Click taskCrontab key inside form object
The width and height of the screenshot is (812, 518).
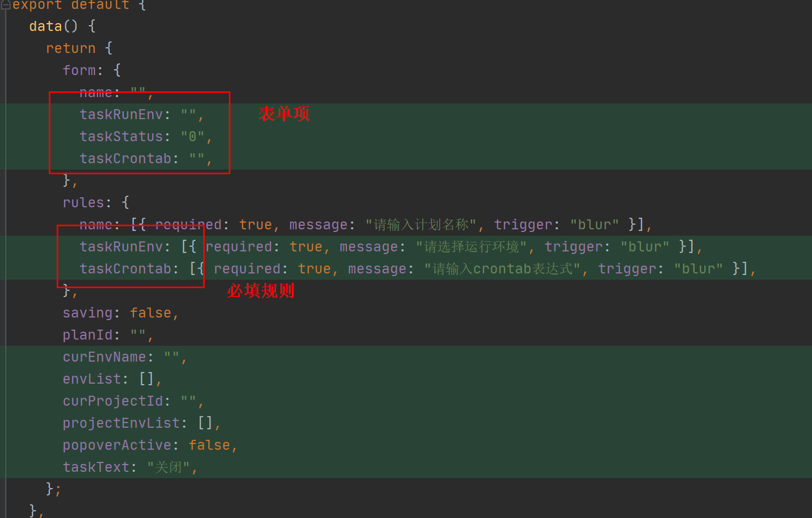point(125,158)
